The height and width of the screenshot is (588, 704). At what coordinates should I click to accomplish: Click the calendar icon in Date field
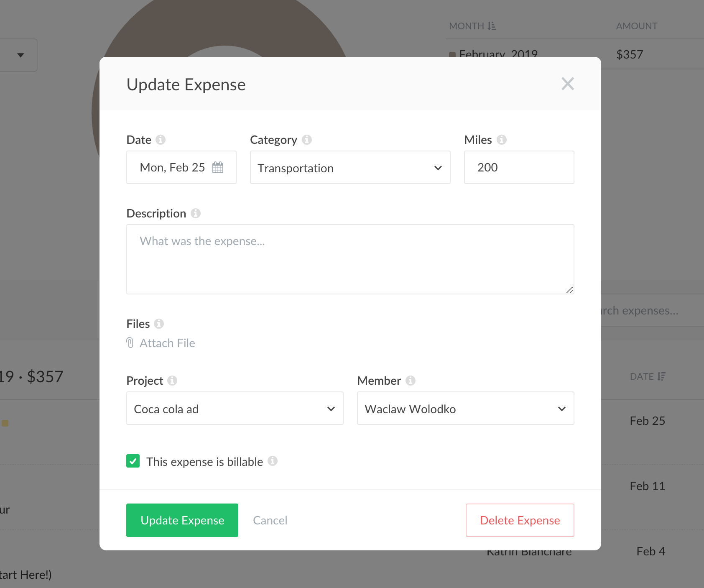point(218,167)
